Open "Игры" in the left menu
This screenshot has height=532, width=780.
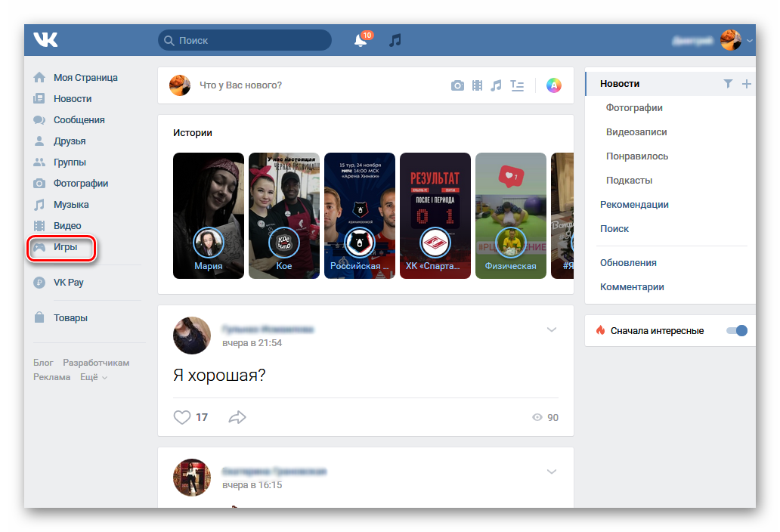65,247
